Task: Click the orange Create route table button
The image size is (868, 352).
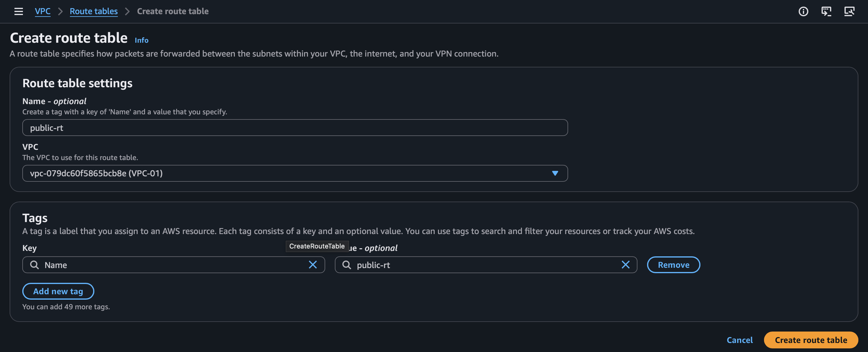Action: 811,340
